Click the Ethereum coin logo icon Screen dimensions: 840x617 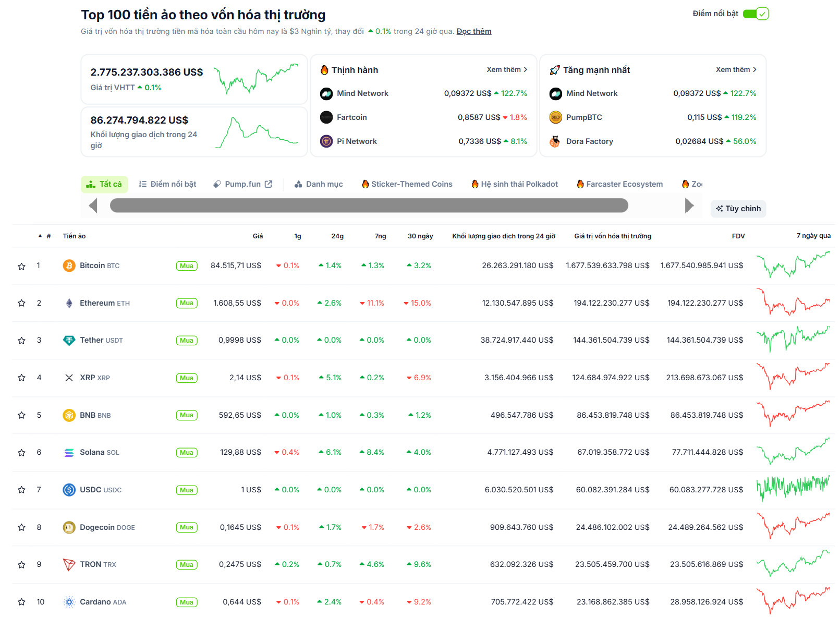[x=69, y=303]
